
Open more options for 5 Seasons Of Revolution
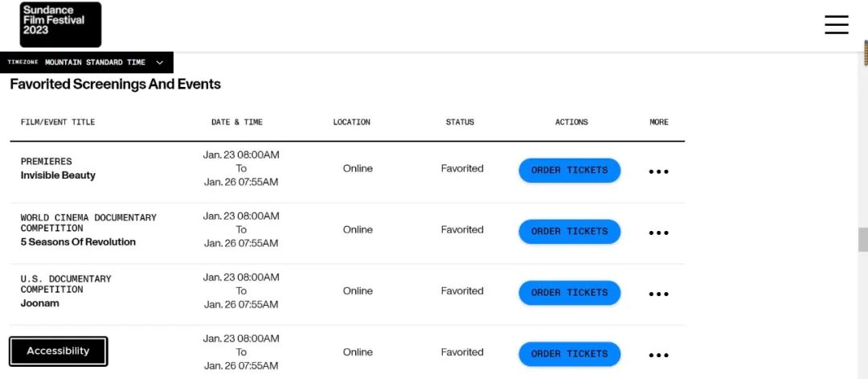point(658,233)
